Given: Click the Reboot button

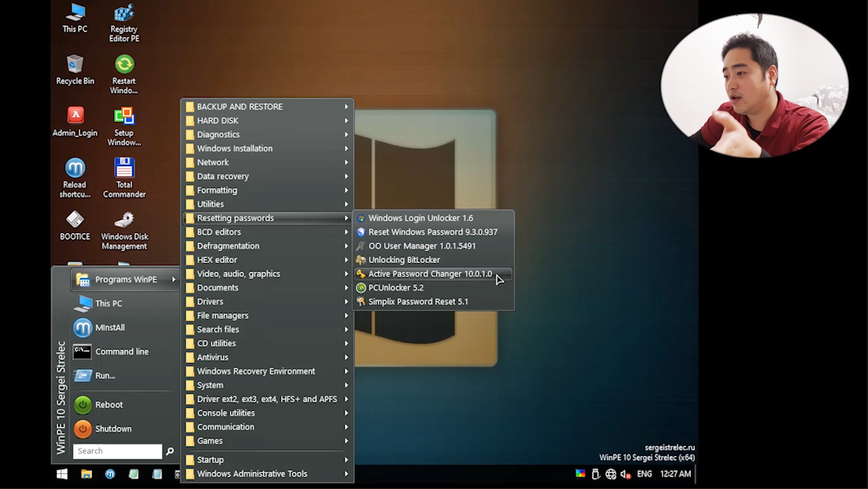Looking at the screenshot, I should (x=125, y=405).
